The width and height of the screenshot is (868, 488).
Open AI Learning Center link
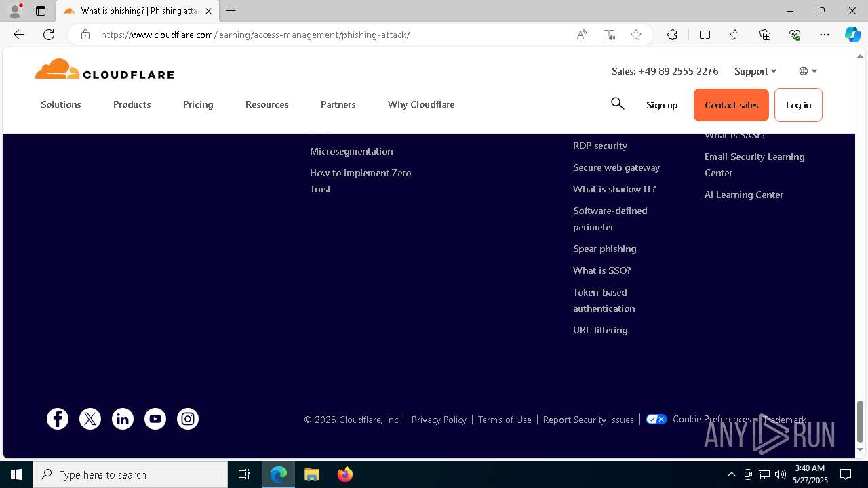(744, 195)
